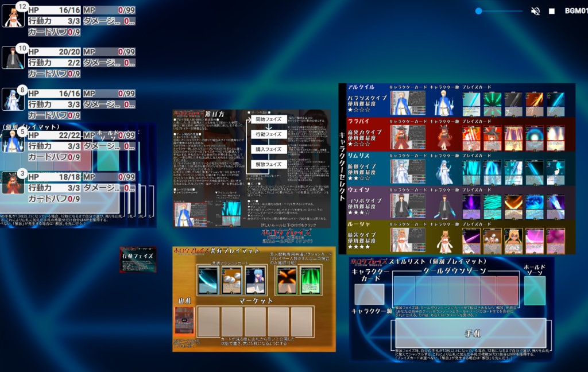Pick ルーシャ's last pink blaze card
Image resolution: width=588 pixels, height=372 pixels.
pos(555,241)
